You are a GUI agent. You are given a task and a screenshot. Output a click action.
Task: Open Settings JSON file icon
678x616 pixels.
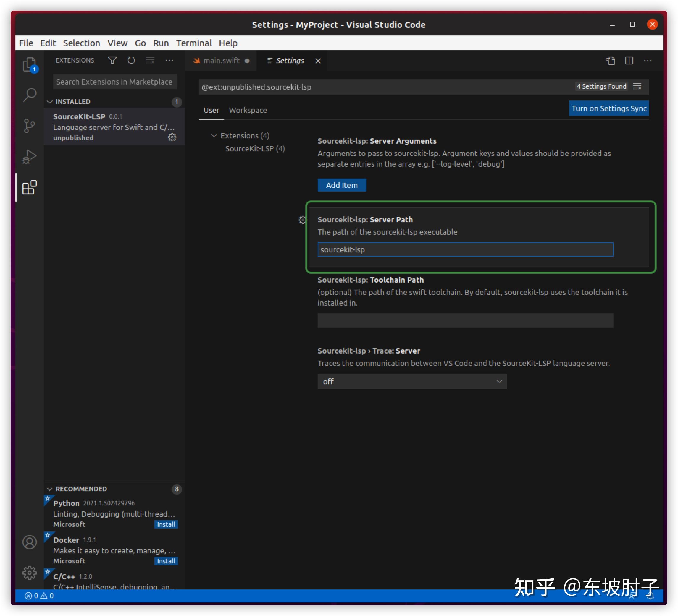pyautogui.click(x=610, y=61)
